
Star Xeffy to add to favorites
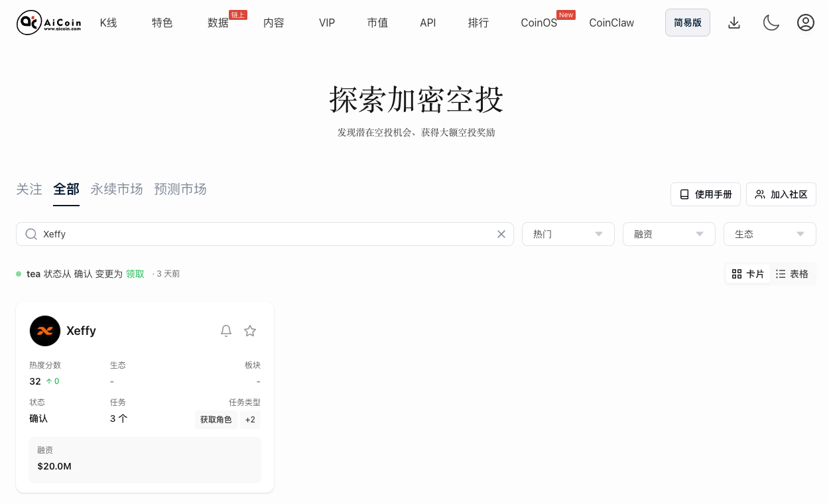[x=250, y=330]
